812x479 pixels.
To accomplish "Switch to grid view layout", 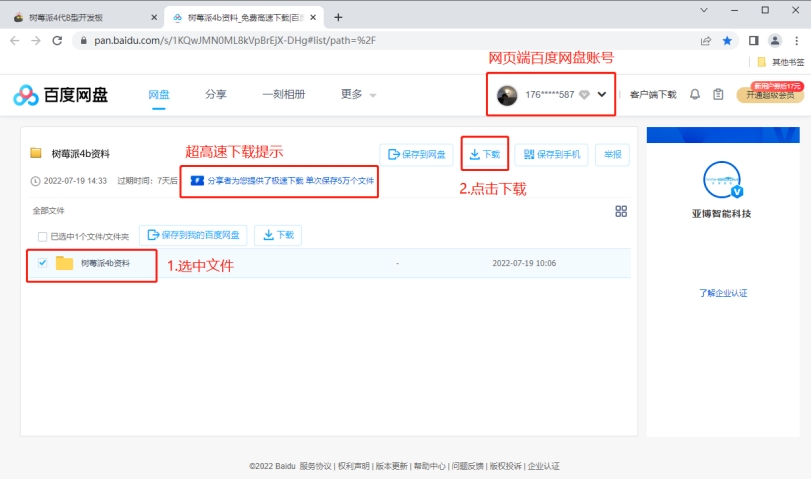I will (621, 211).
